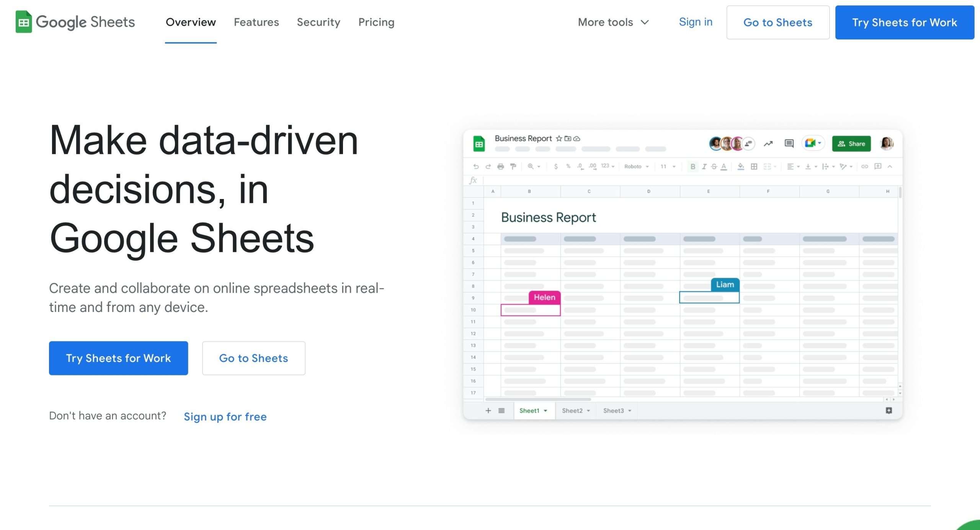Open the text rotation dropdown

click(846, 166)
